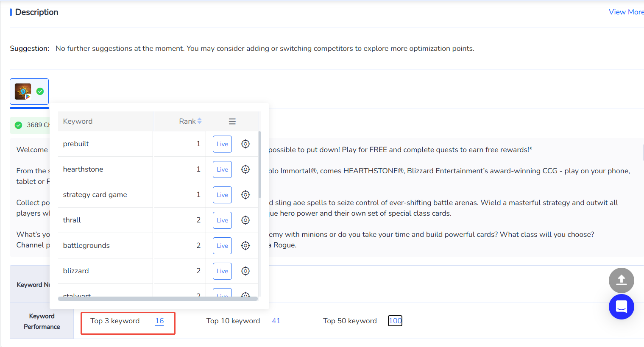
Task: Click the rank value 2 for thrall
Action: coord(198,220)
